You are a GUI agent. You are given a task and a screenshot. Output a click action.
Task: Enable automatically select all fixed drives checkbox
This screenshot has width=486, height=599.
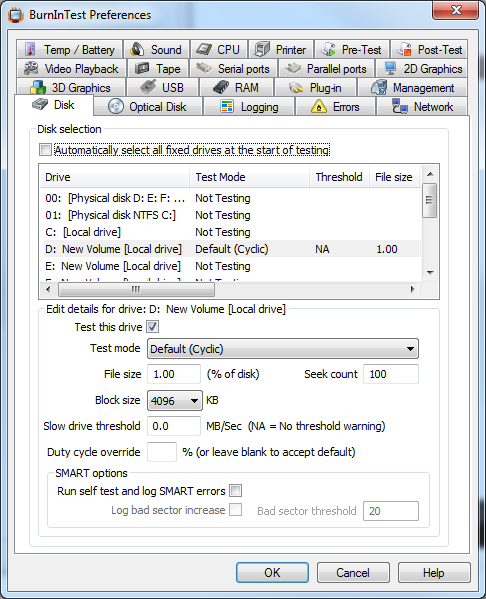point(45,150)
